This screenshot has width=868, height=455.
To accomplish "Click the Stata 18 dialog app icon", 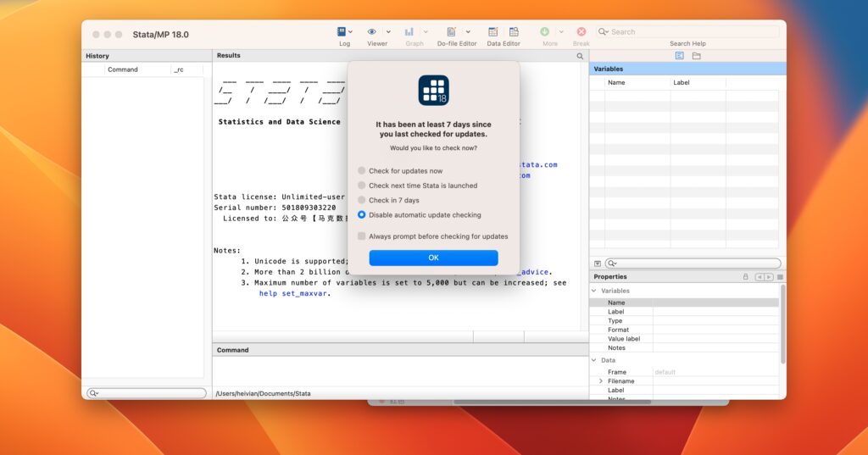I will click(x=433, y=90).
